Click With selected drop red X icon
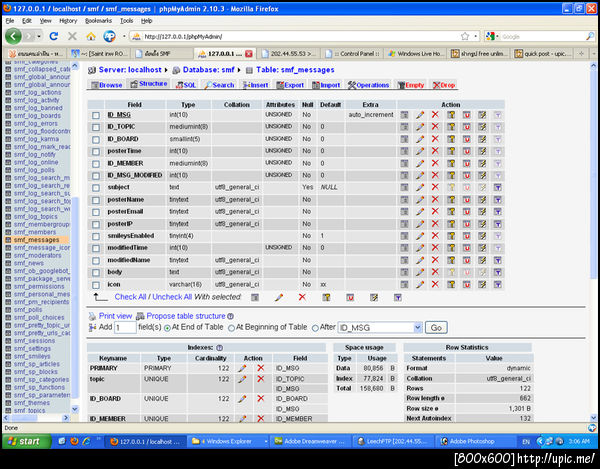 pos(302,297)
